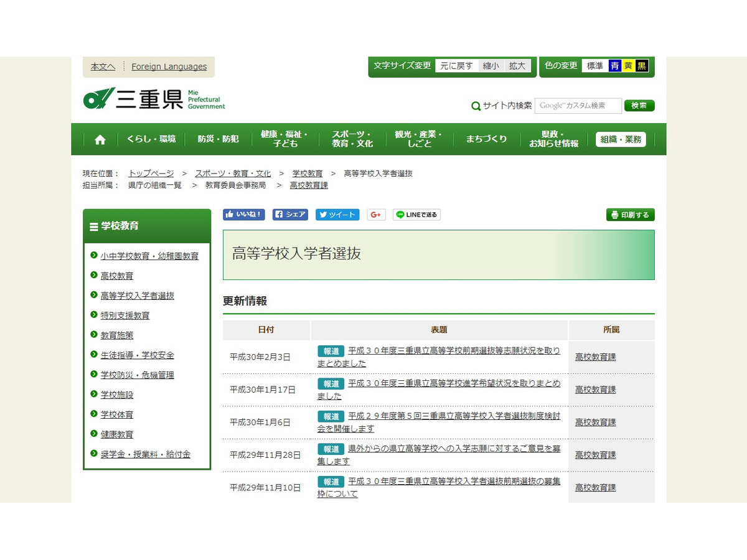Click the Foreign Languages link

point(169,67)
